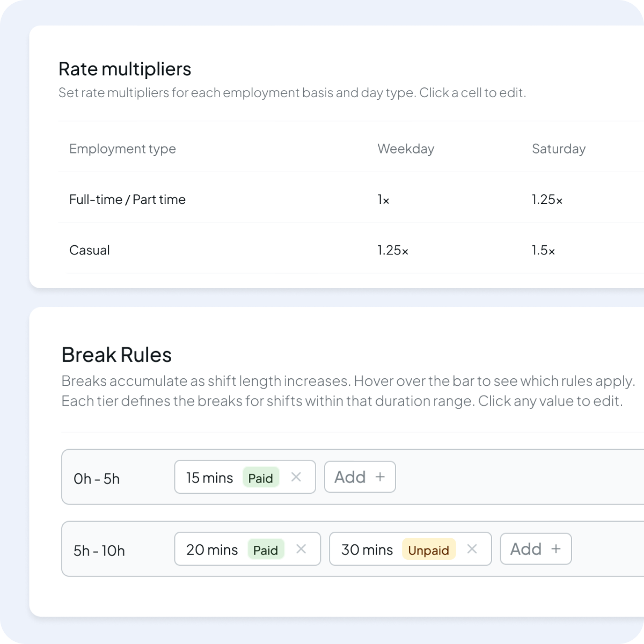Click the plus icon next to Add in 5h-10h row
This screenshot has width=644, height=644.
[556, 548]
